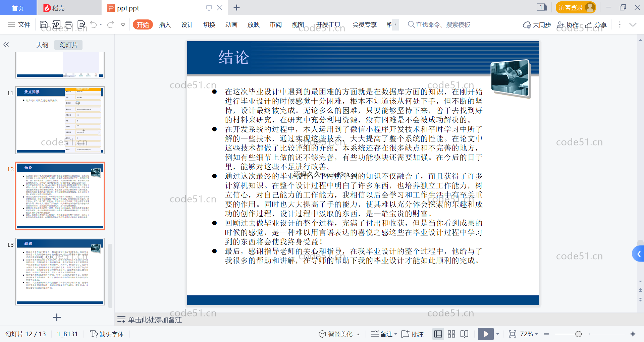Close the ppt.ppt document tab

220,8
